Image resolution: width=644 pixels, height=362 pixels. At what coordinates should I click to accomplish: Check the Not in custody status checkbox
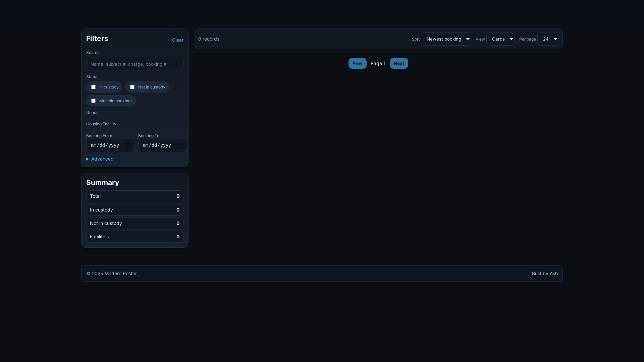coord(132,87)
